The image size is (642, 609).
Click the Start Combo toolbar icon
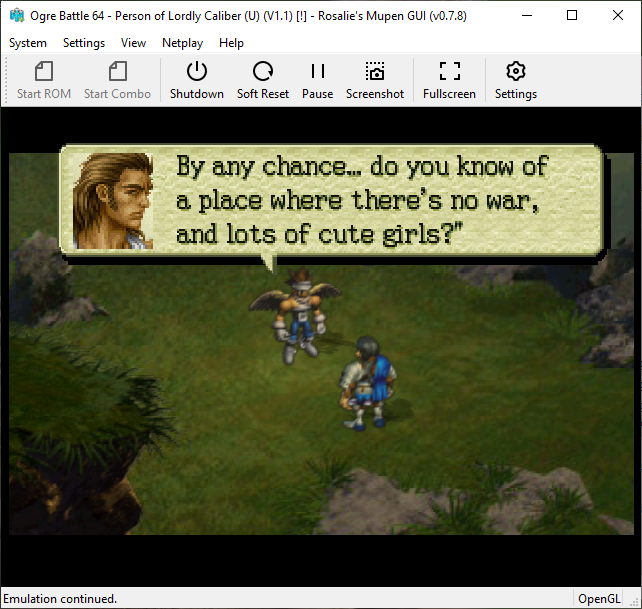tap(118, 80)
